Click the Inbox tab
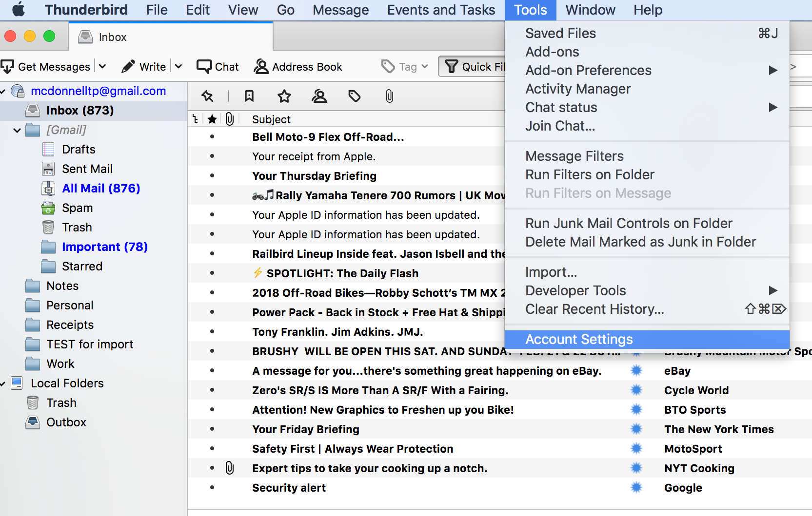812x516 pixels. pos(171,37)
